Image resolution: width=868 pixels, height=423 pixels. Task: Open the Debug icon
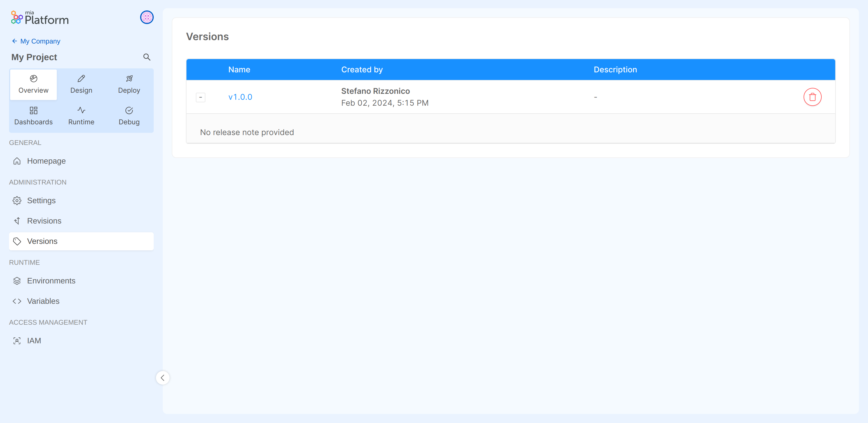pos(129,110)
